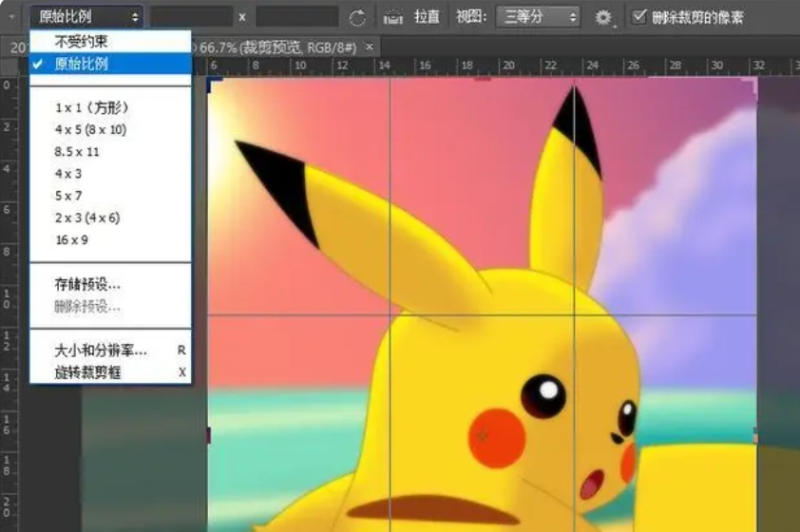The height and width of the screenshot is (532, 800).
Task: Open the tool preset picker arrow
Action: point(11,17)
